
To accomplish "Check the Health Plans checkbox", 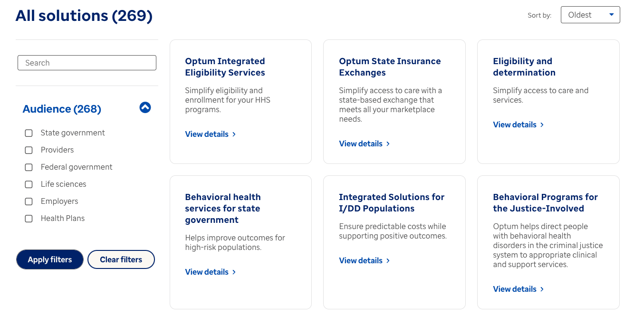I will tap(29, 219).
